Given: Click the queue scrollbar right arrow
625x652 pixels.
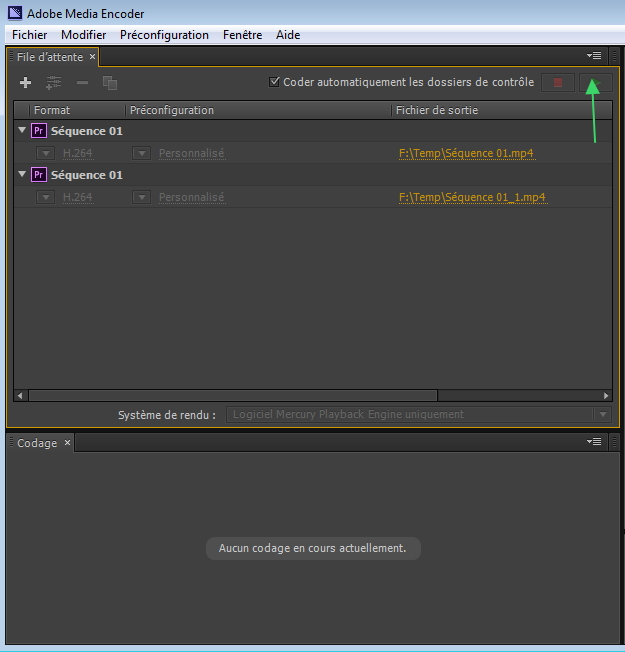Looking at the screenshot, I should (x=606, y=395).
